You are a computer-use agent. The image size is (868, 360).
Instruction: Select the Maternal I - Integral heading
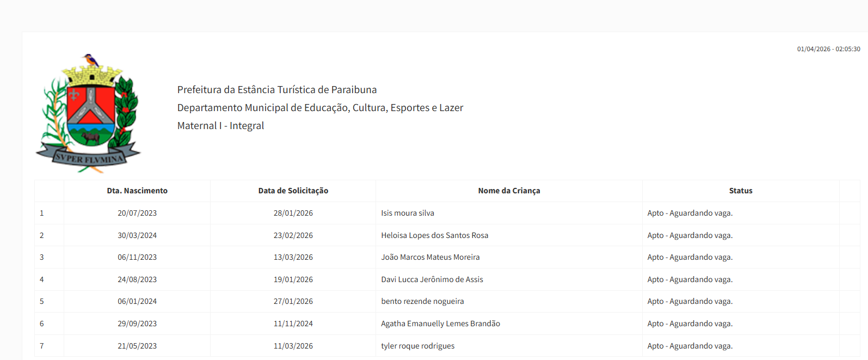coord(220,126)
